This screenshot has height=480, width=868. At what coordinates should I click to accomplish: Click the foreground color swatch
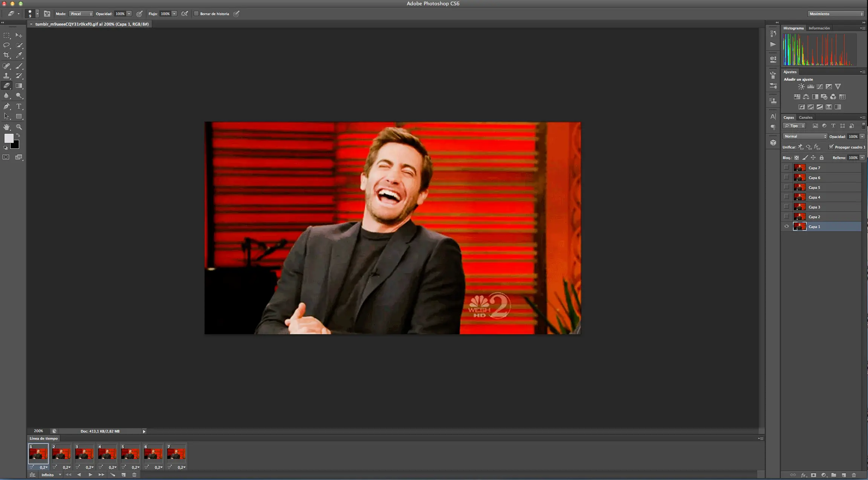[8, 138]
